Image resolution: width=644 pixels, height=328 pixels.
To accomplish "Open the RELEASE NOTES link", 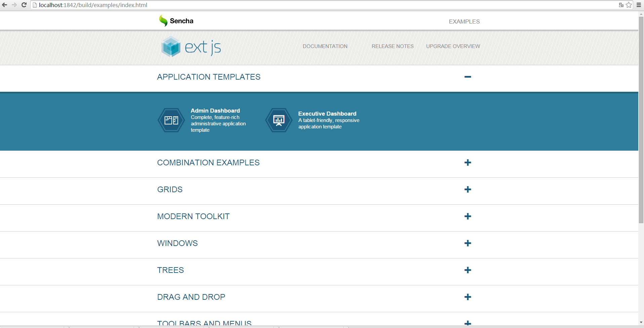I will click(x=393, y=46).
